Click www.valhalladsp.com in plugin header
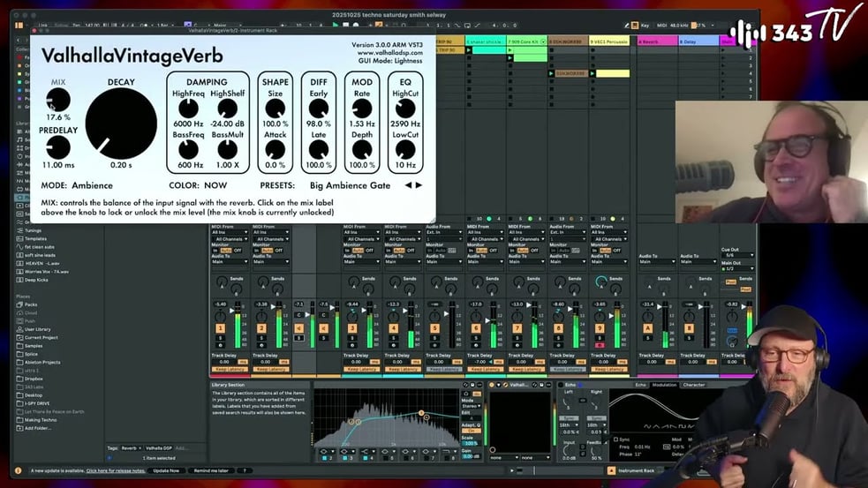The width and height of the screenshot is (868, 488). tap(389, 53)
